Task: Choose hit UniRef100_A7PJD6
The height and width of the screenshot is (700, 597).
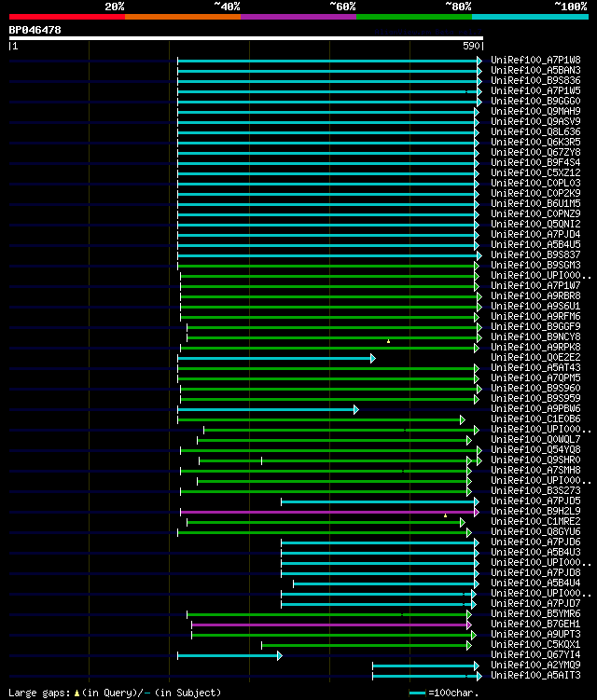Action: point(535,542)
